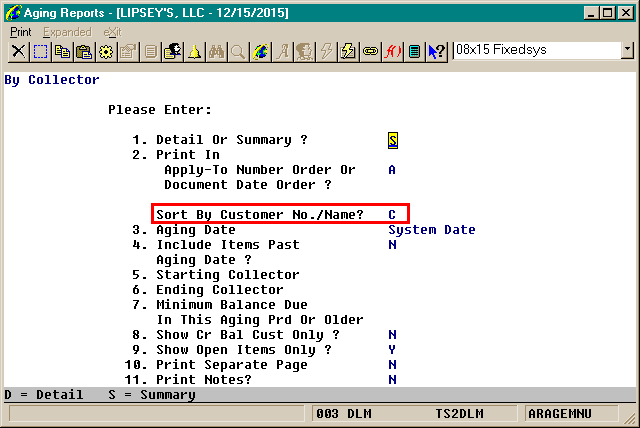Click the magnifying glass search icon
640x428 pixels.
[x=238, y=52]
